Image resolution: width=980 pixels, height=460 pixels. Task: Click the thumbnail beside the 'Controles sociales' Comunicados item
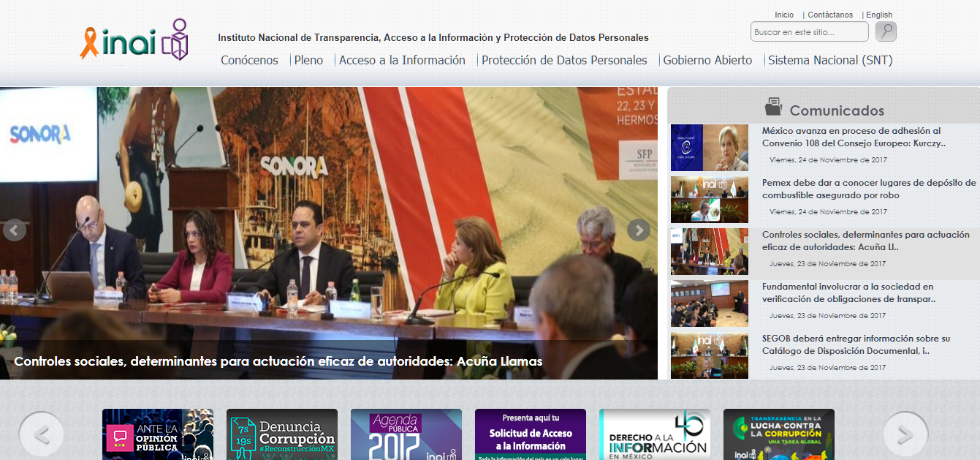pyautogui.click(x=710, y=252)
